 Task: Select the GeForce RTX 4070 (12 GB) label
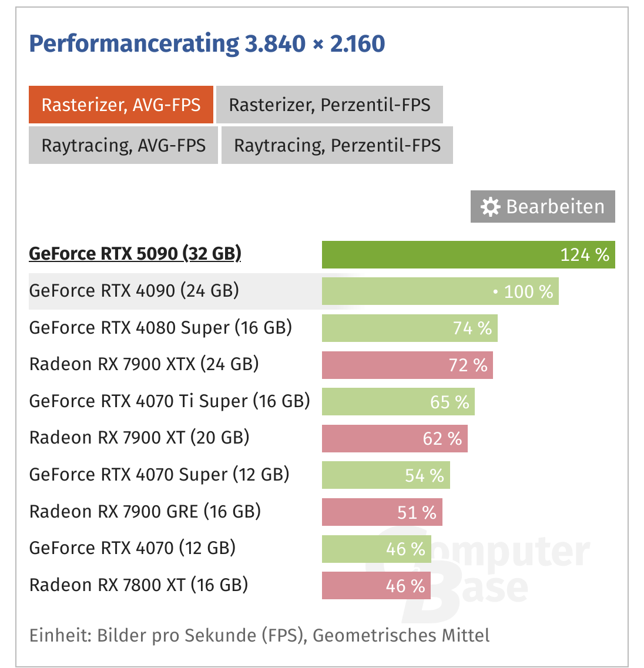tap(132, 548)
